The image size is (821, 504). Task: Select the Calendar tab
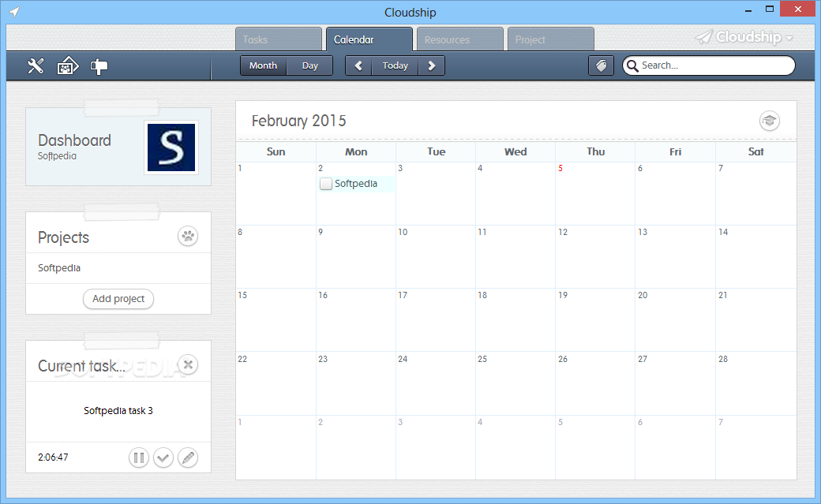[369, 39]
